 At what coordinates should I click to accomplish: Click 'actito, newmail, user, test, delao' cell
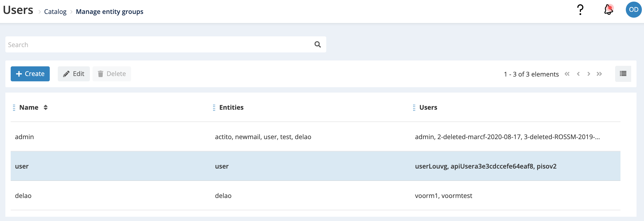(x=263, y=137)
